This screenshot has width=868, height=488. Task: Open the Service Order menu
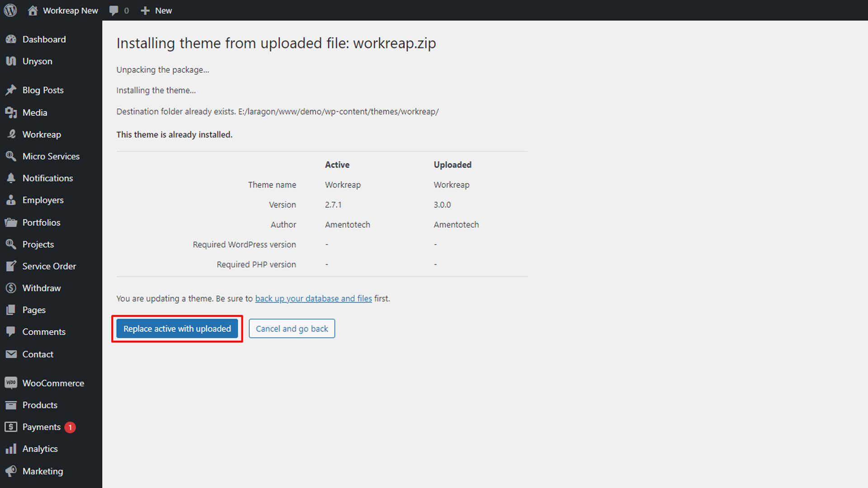click(49, 266)
